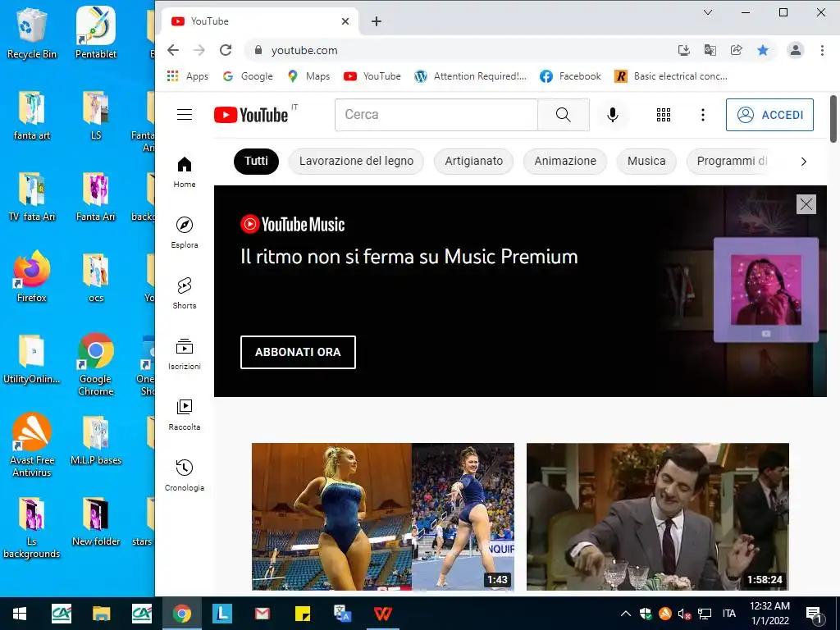Select the Artigianato chip
The image size is (840, 630).
click(x=473, y=162)
